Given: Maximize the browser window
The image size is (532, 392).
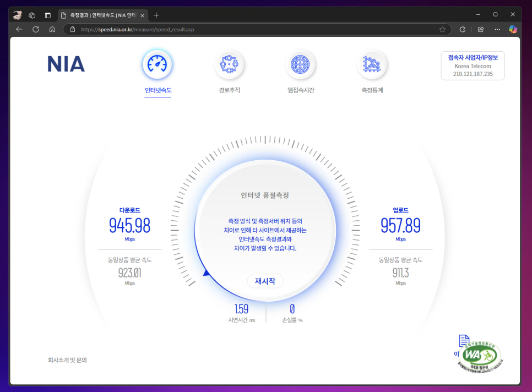Looking at the screenshot, I should pyautogui.click(x=495, y=14).
